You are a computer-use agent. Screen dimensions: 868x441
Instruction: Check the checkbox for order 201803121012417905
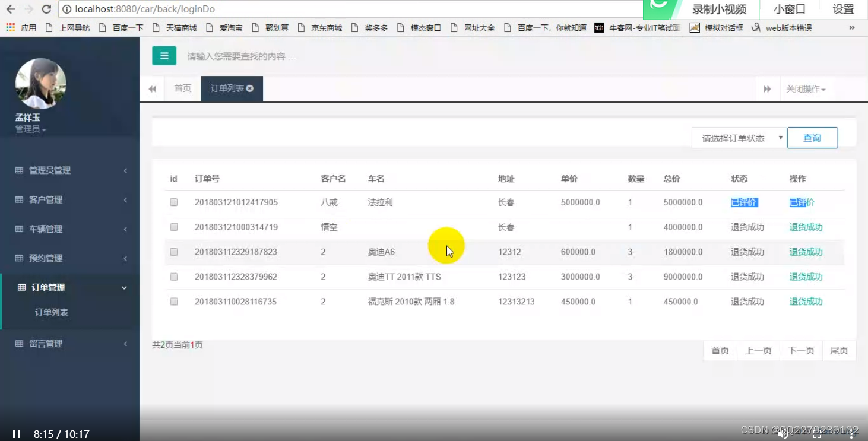pos(173,202)
